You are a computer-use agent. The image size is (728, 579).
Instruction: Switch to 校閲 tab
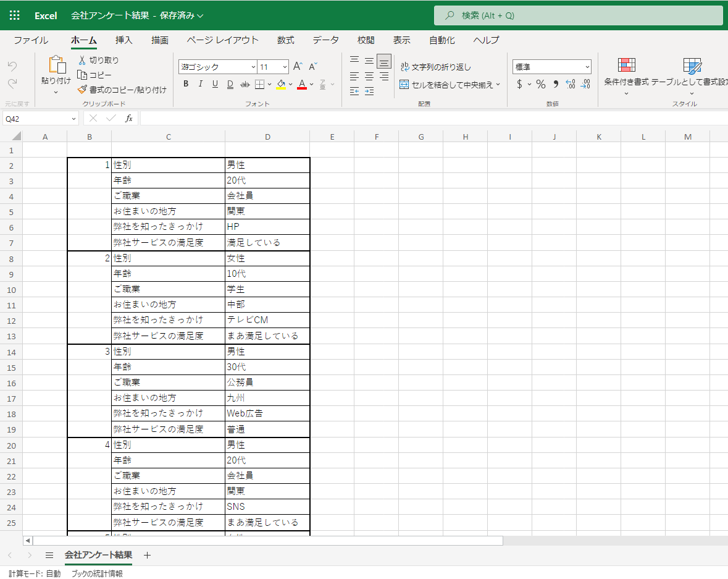(x=366, y=40)
